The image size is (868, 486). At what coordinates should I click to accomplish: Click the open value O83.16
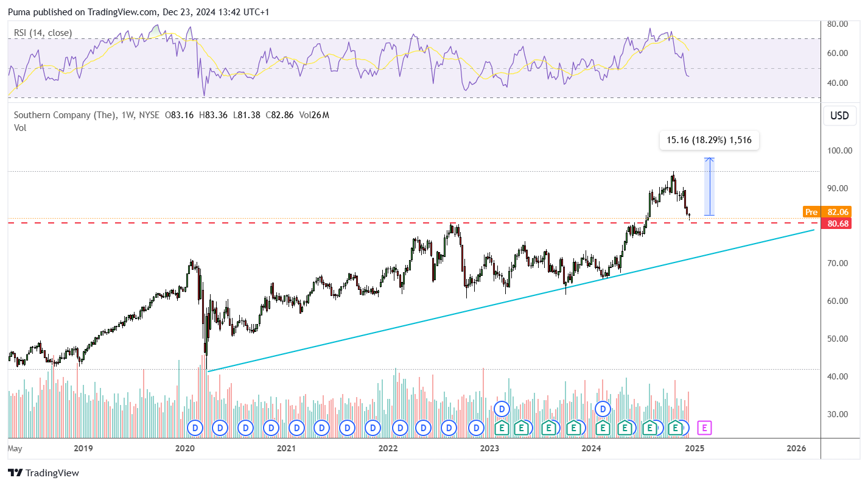click(180, 114)
